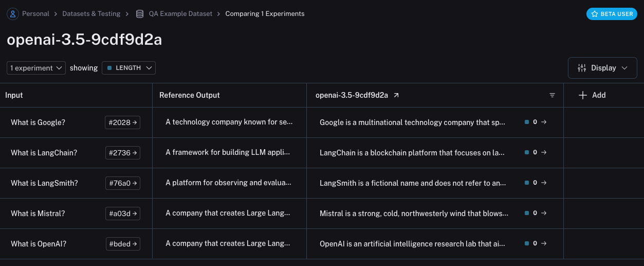
Task: Click the BETA USER badge
Action: pyautogui.click(x=612, y=14)
